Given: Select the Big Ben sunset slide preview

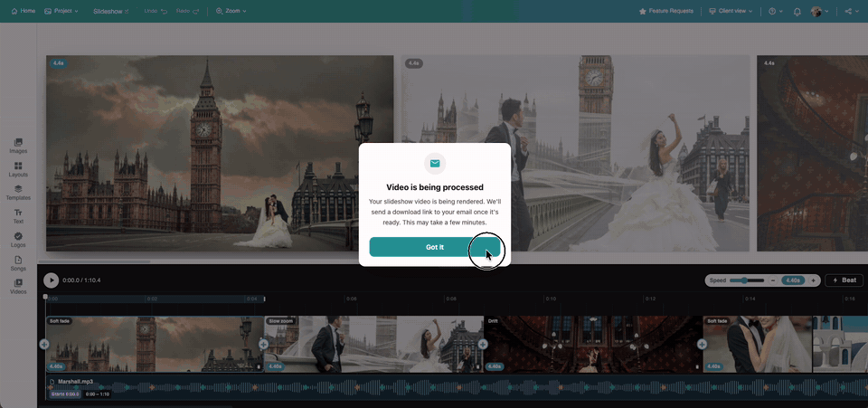Looking at the screenshot, I should pos(220,154).
